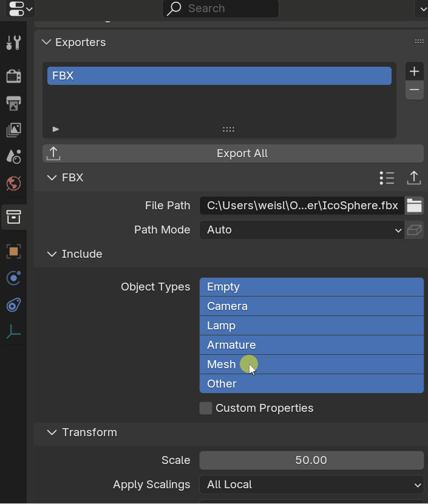Viewport: 428px width, 504px height.
Task: Select the FBX exporter list entry
Action: pyautogui.click(x=219, y=76)
